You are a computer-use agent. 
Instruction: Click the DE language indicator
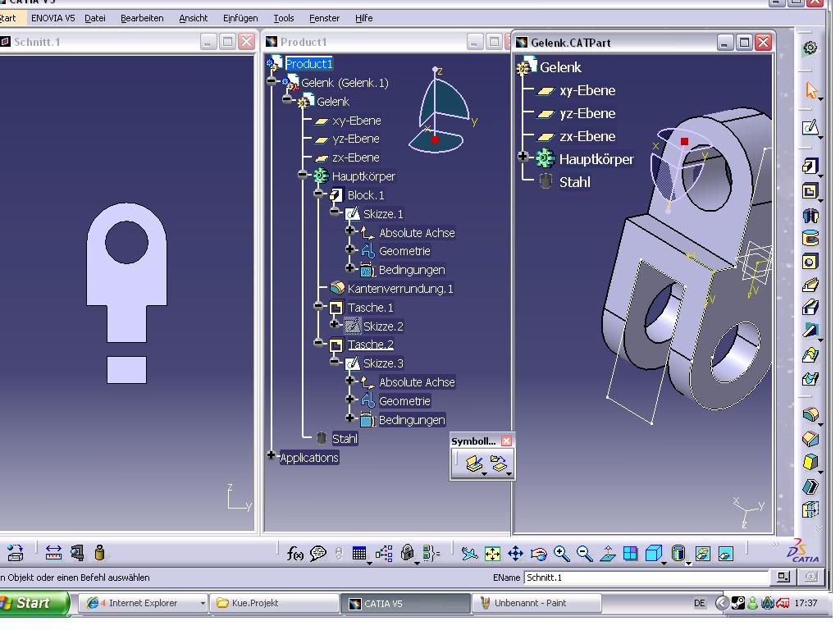[x=699, y=603]
